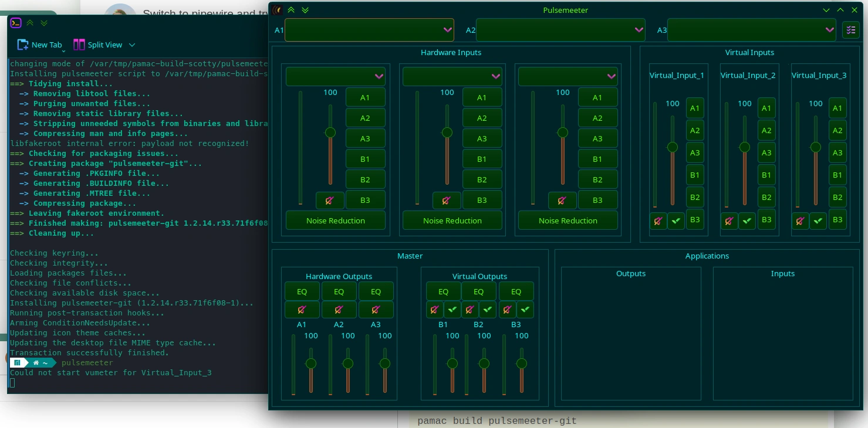Mute virtual output B3
This screenshot has height=428, width=868.
[508, 310]
